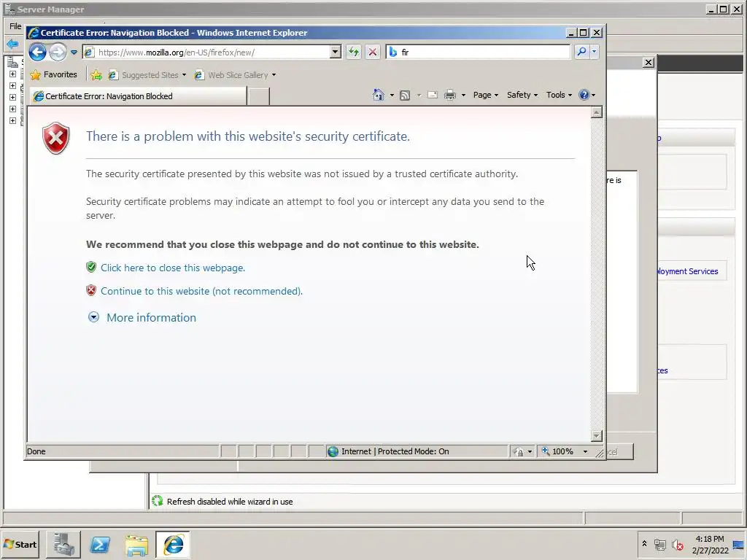747x560 pixels.
Task: Click the IE logo in the title bar
Action: pyautogui.click(x=34, y=33)
